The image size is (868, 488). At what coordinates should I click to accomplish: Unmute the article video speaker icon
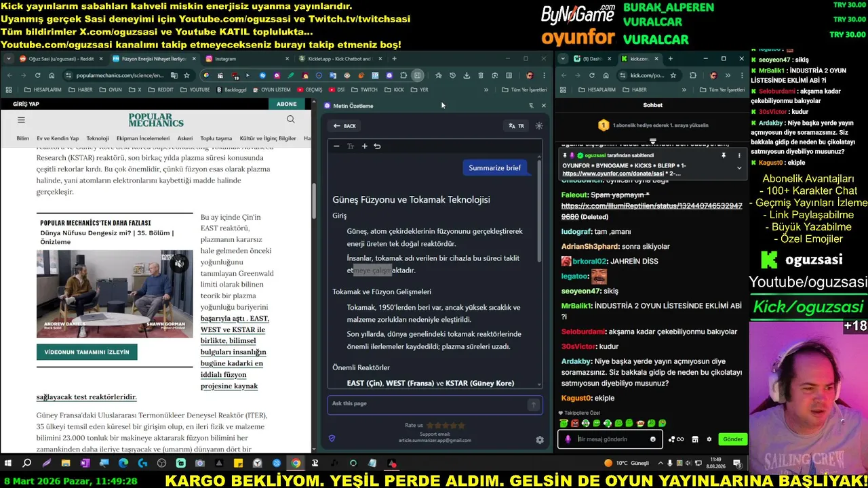[179, 264]
